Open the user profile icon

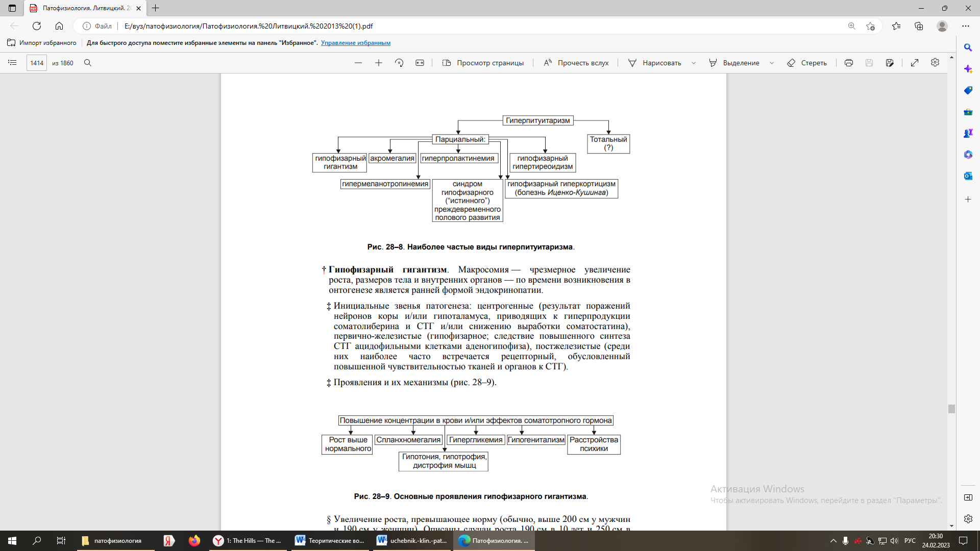942,26
